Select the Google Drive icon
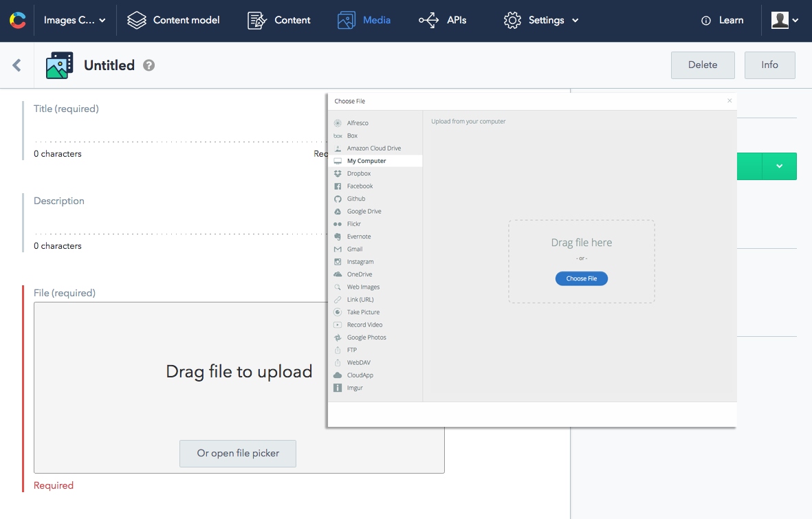 [338, 211]
